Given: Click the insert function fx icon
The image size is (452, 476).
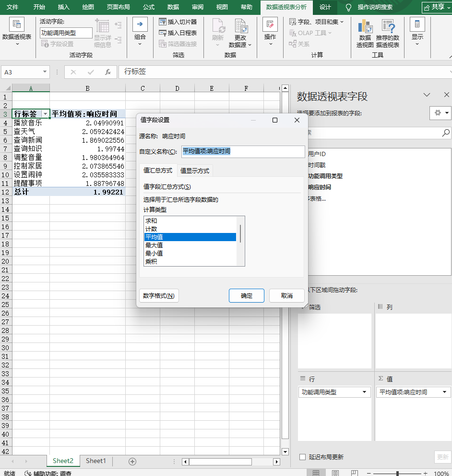Looking at the screenshot, I should pyautogui.click(x=107, y=72).
